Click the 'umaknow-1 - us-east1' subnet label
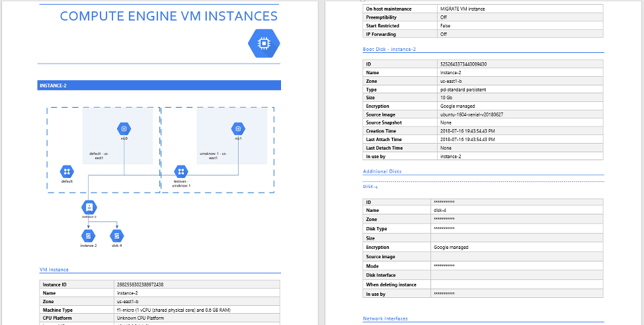 (213, 156)
